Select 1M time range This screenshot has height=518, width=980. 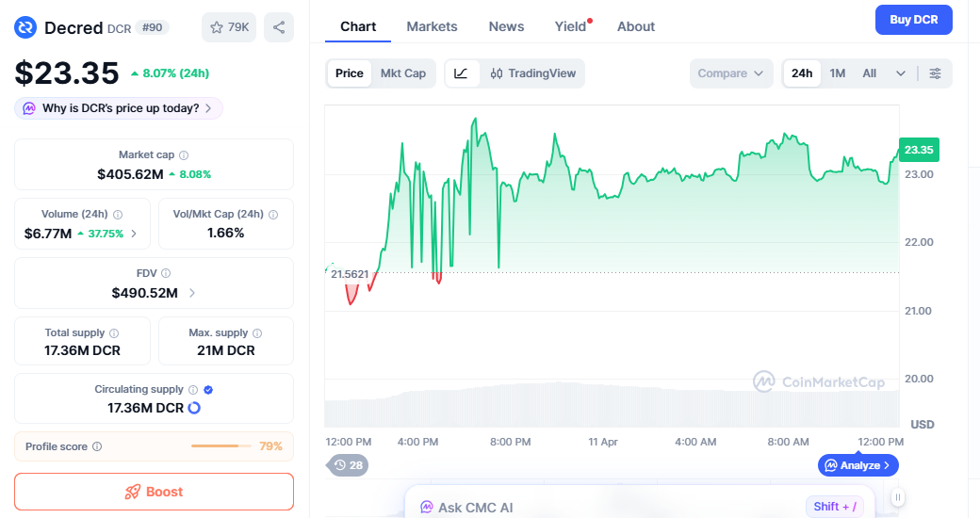pos(838,73)
